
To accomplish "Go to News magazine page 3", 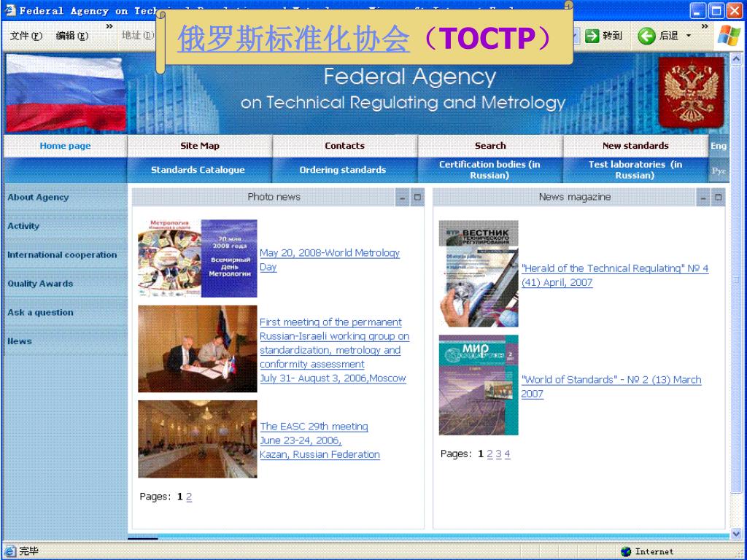I will pos(498,454).
